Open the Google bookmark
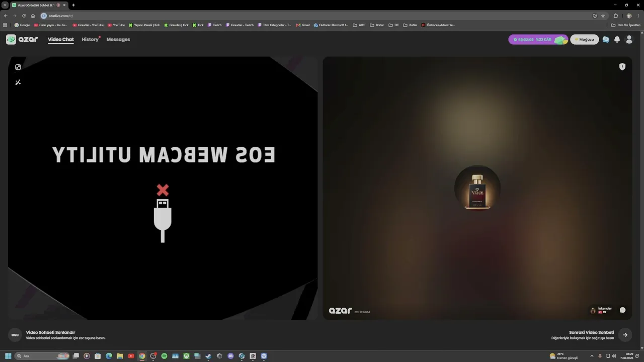 pyautogui.click(x=22, y=25)
